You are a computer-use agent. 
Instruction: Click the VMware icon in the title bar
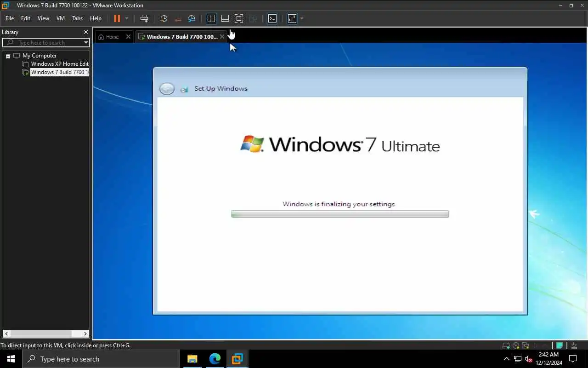pyautogui.click(x=6, y=6)
